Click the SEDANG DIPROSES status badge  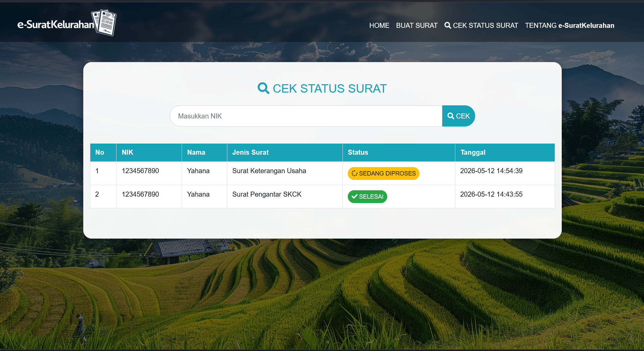383,173
